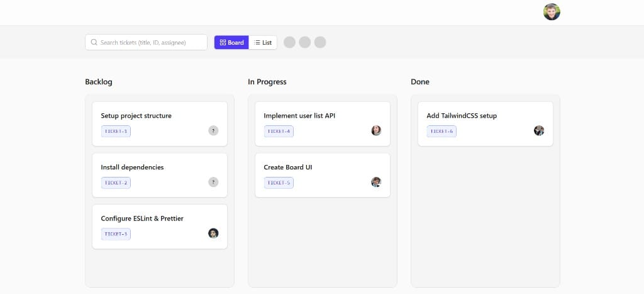This screenshot has width=644, height=294.
Task: Open the Create Board UI card
Action: coord(323,175)
